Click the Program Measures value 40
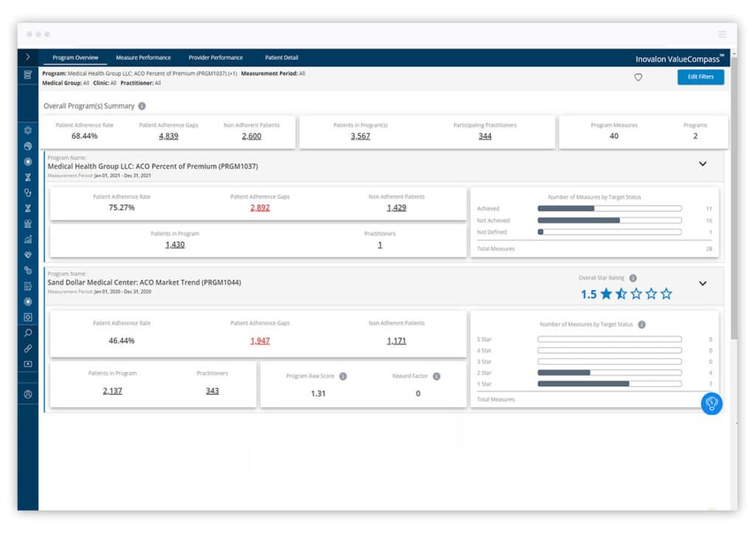 click(x=614, y=137)
